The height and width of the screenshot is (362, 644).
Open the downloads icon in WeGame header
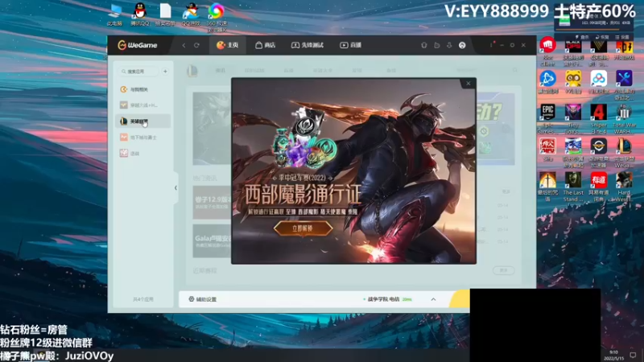[x=449, y=45]
